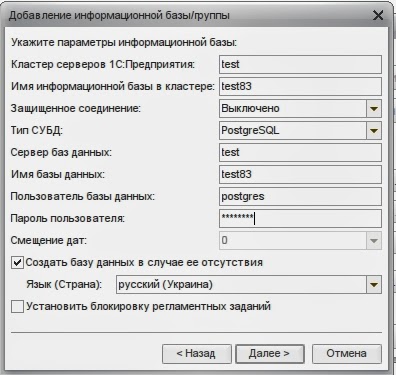Click the Кластер серверов 1С:Предприятия label
This screenshot has height=375, width=396.
103,64
